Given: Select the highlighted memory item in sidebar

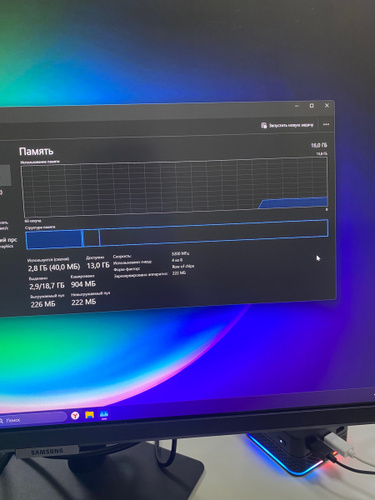Looking at the screenshot, I should 5,176.
